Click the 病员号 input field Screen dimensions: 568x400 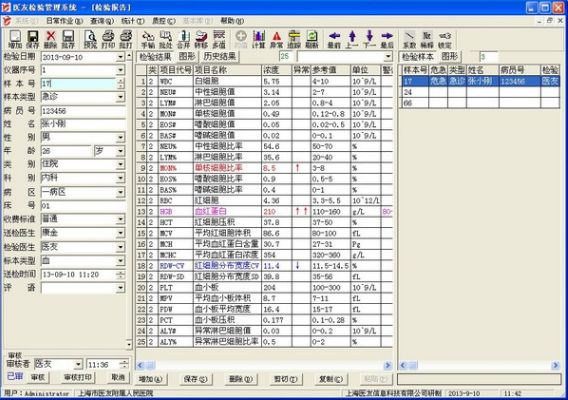(83, 111)
